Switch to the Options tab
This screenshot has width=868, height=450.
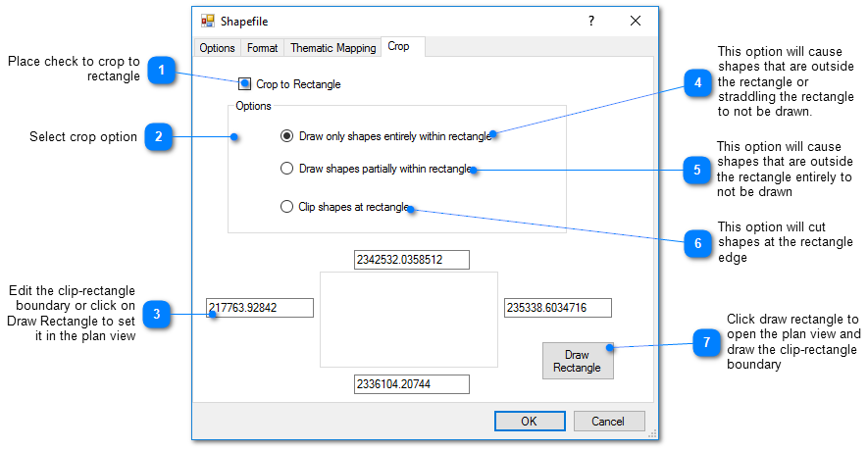[x=217, y=48]
